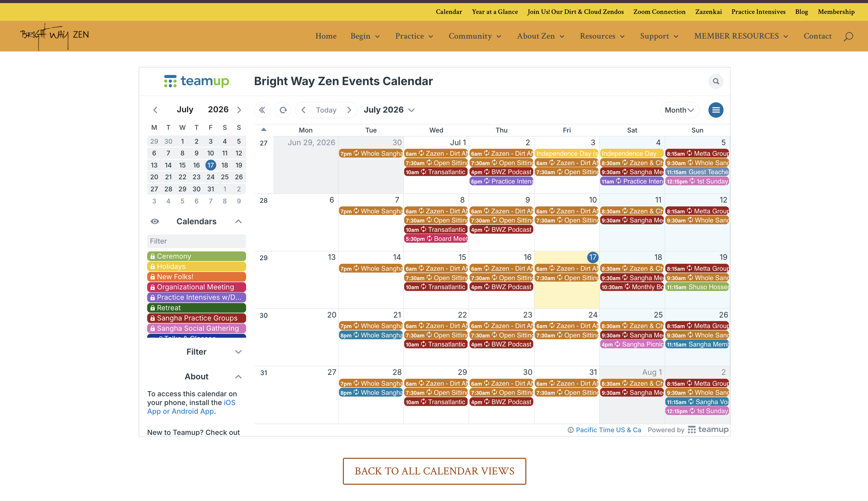
Task: Toggle the Ceremony calendar
Action: [197, 256]
